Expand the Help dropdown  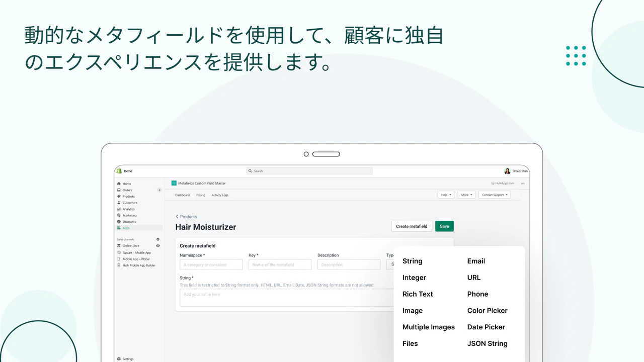click(446, 195)
